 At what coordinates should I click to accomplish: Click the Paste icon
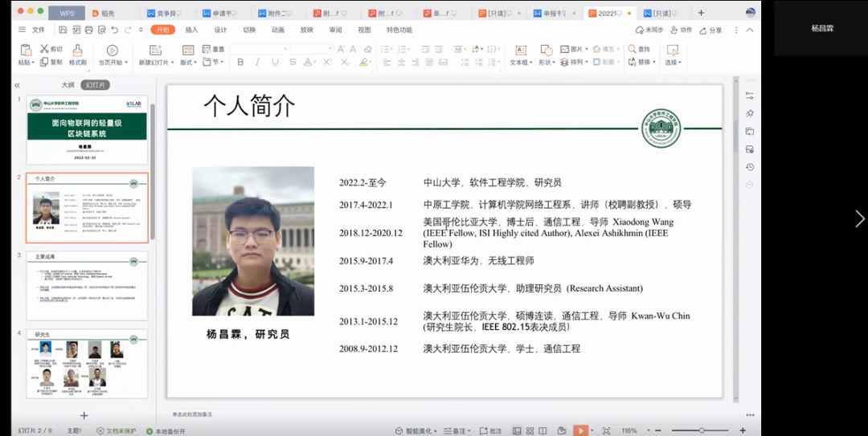coord(26,50)
